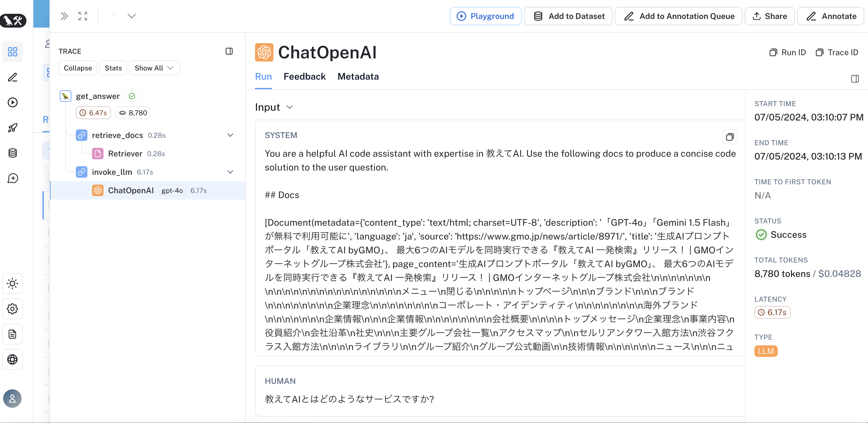
Task: Click the 8,780 token count badge
Action: [133, 113]
